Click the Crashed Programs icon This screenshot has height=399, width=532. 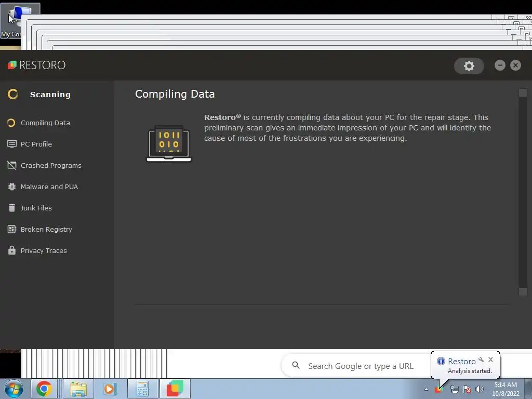click(x=12, y=165)
